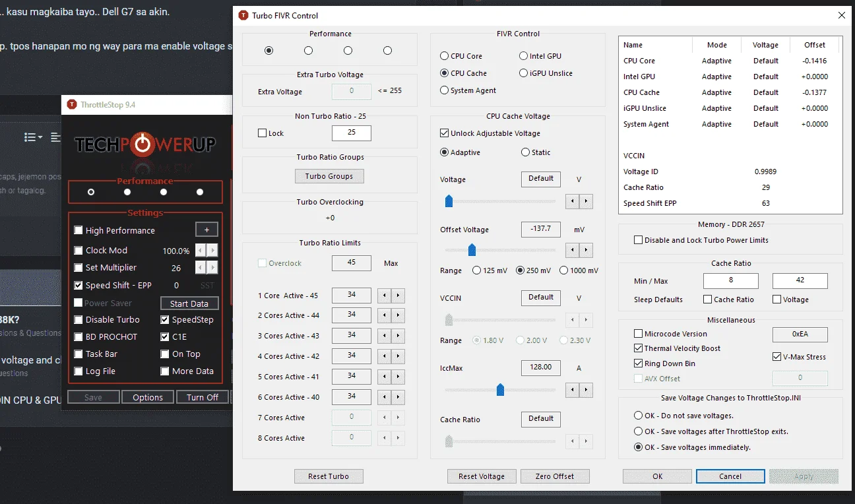Select the CPU Core radio button
This screenshot has height=504, width=855.
[445, 56]
